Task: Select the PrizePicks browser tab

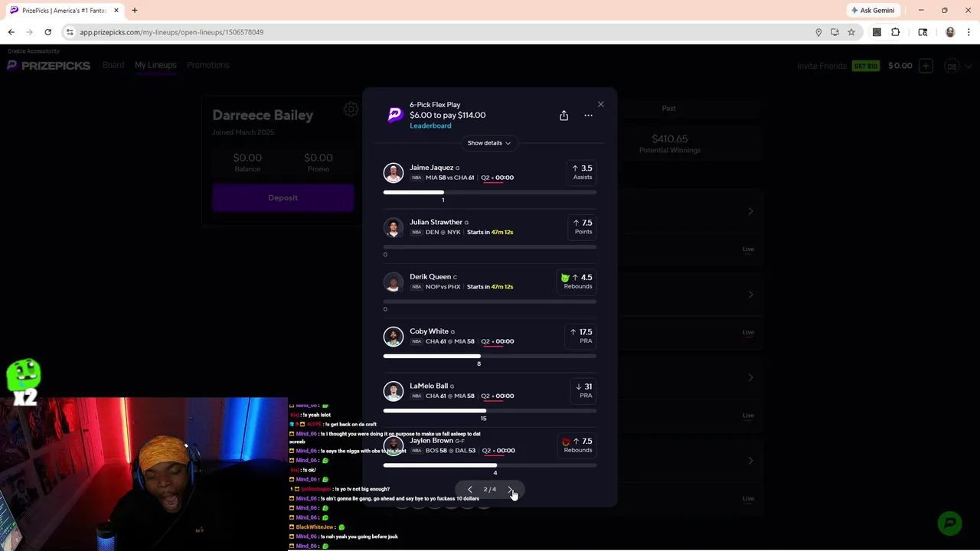Action: pos(64,11)
